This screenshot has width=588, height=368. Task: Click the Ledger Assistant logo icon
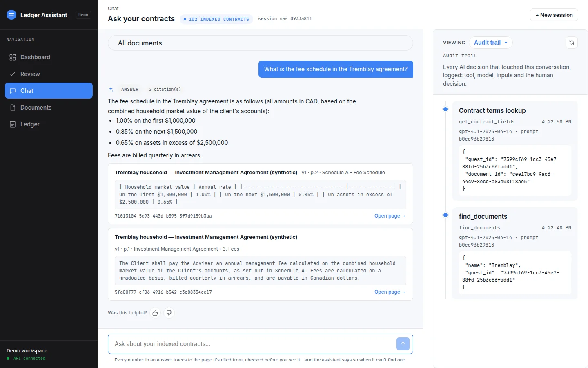coord(11,15)
